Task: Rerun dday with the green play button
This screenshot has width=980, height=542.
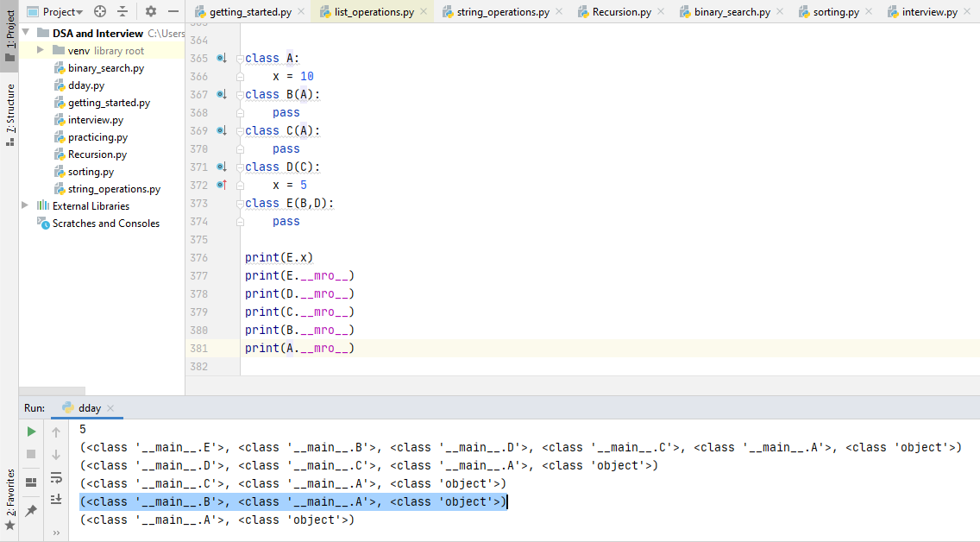Action: tap(32, 432)
